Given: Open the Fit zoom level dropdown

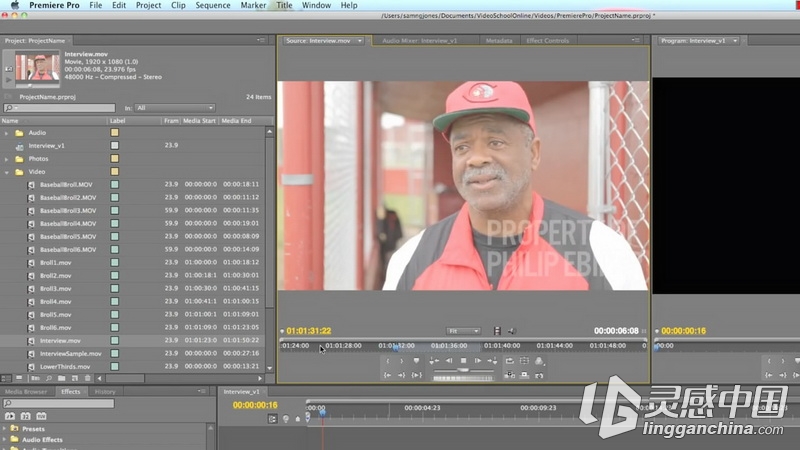Looking at the screenshot, I should [x=463, y=331].
